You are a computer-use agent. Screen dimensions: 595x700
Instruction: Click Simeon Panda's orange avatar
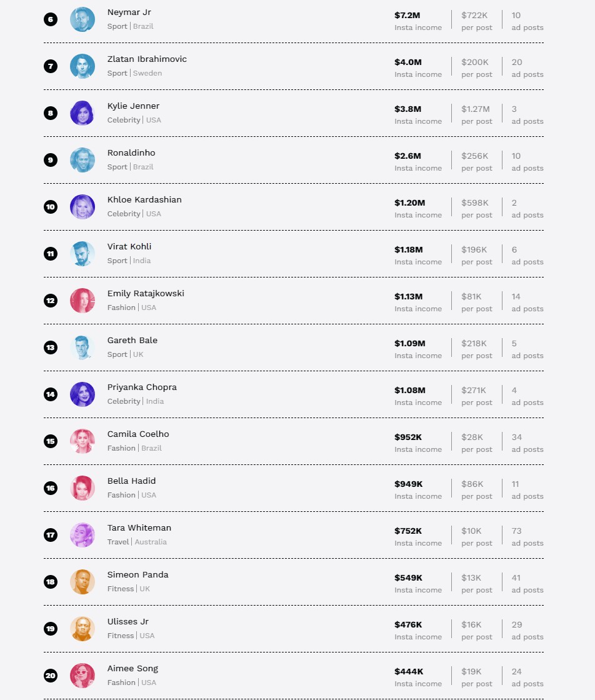pos(82,582)
